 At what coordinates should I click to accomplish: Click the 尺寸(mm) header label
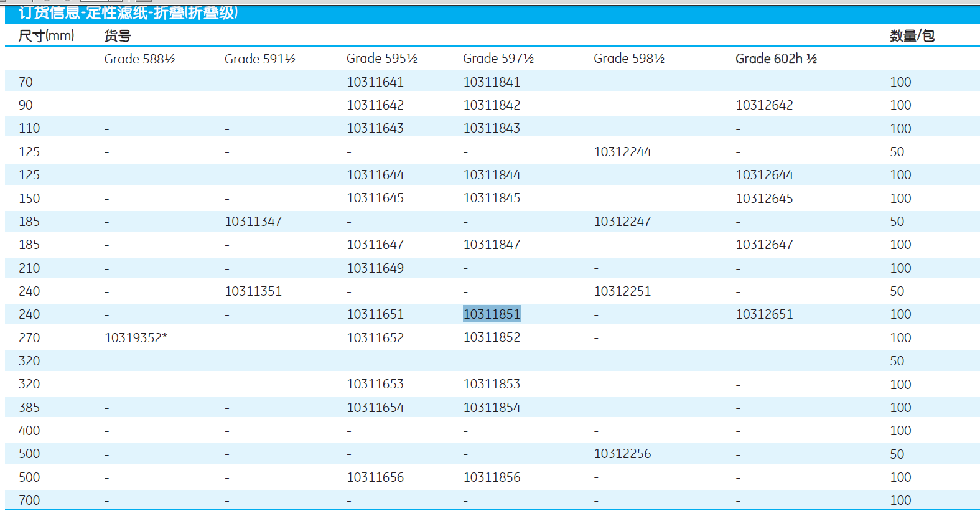46,35
